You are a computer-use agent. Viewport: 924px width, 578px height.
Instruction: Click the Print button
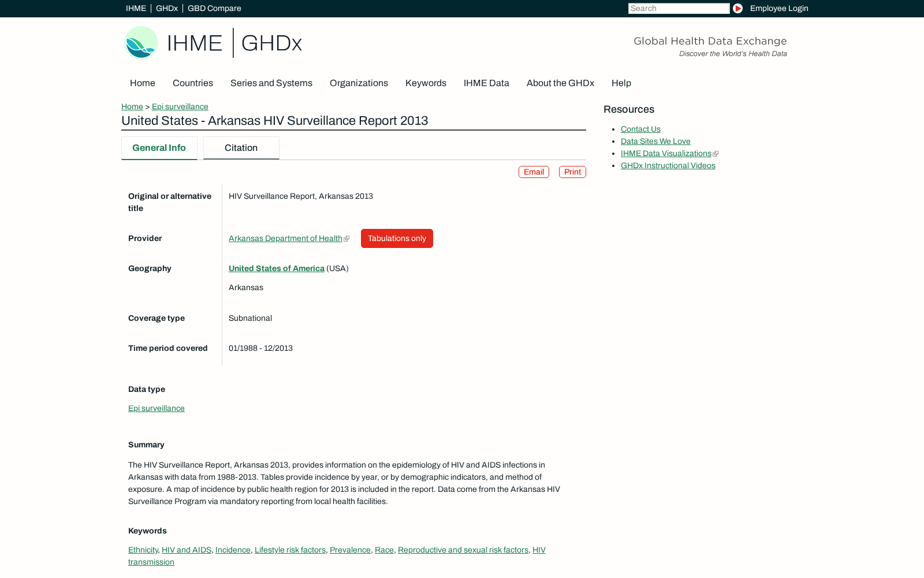point(572,172)
